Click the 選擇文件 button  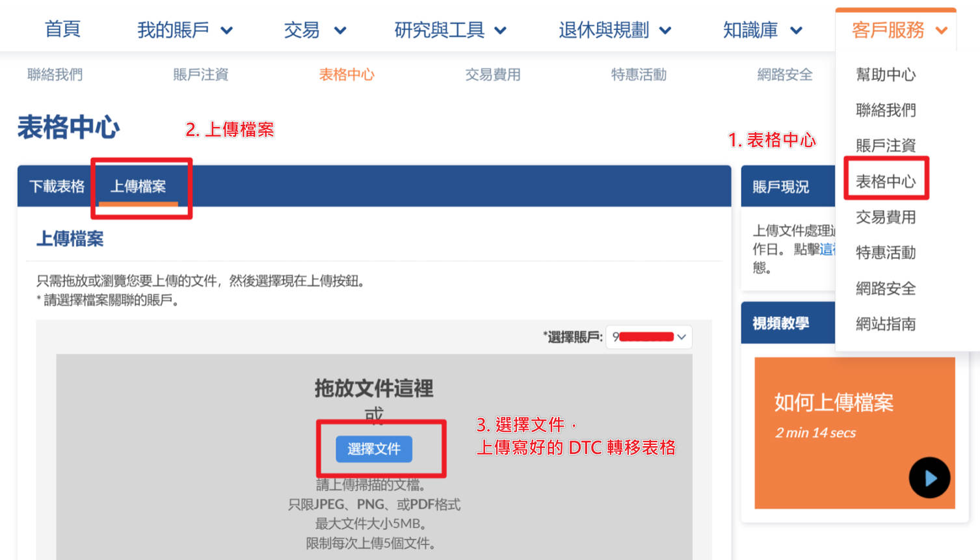pyautogui.click(x=374, y=449)
